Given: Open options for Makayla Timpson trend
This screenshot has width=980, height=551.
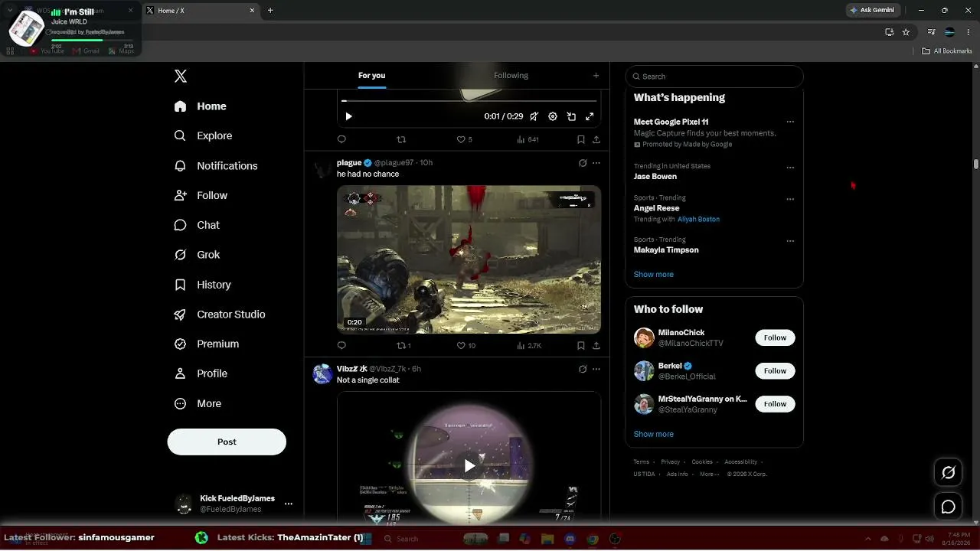Looking at the screenshot, I should tap(790, 241).
